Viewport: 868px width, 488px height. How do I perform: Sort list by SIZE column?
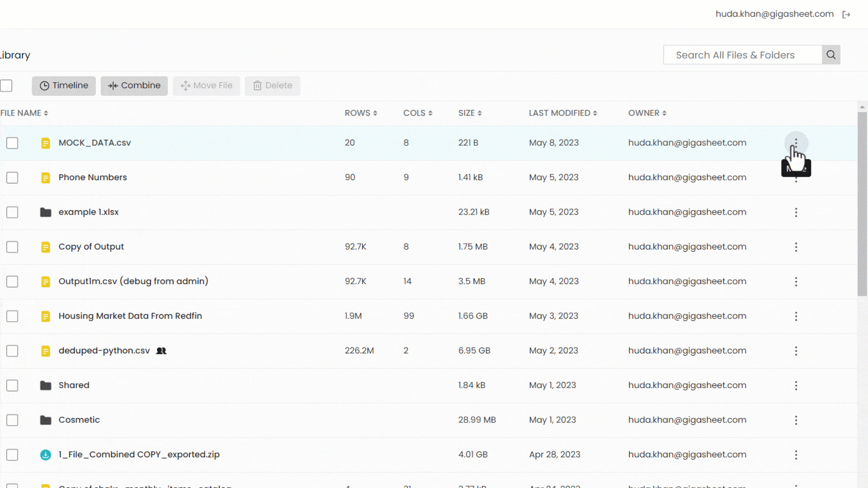pos(470,113)
